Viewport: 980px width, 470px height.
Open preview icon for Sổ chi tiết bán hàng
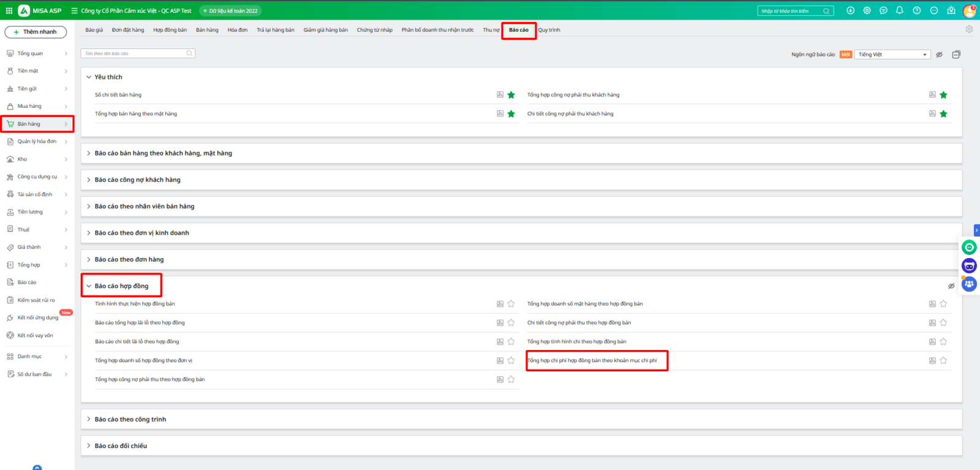500,95
